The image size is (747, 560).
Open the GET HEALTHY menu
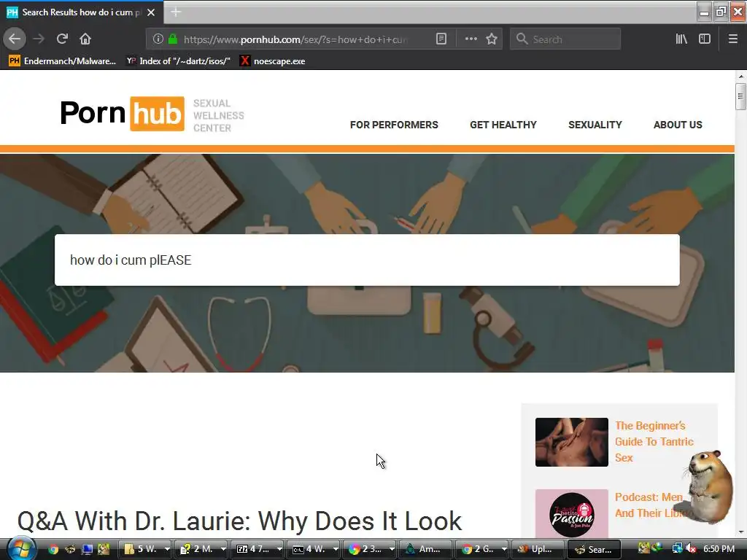[503, 125]
